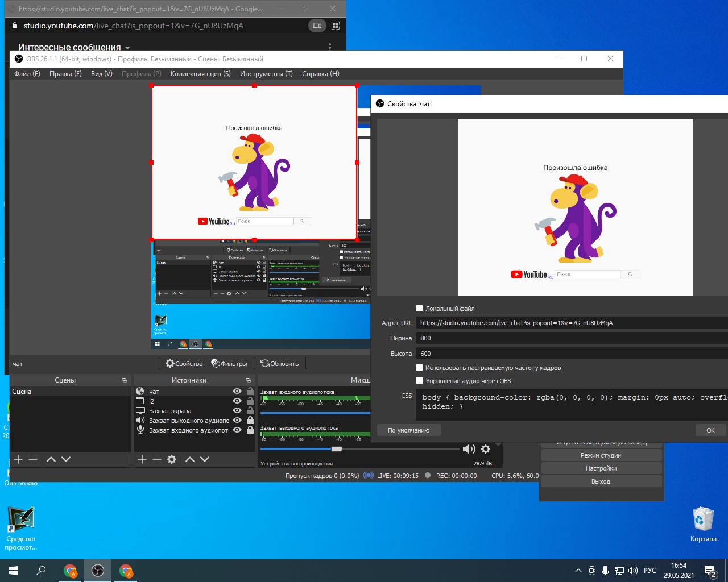The width and height of the screenshot is (728, 582).
Task: Click По умолчанию in the properties dialog
Action: pyautogui.click(x=409, y=430)
